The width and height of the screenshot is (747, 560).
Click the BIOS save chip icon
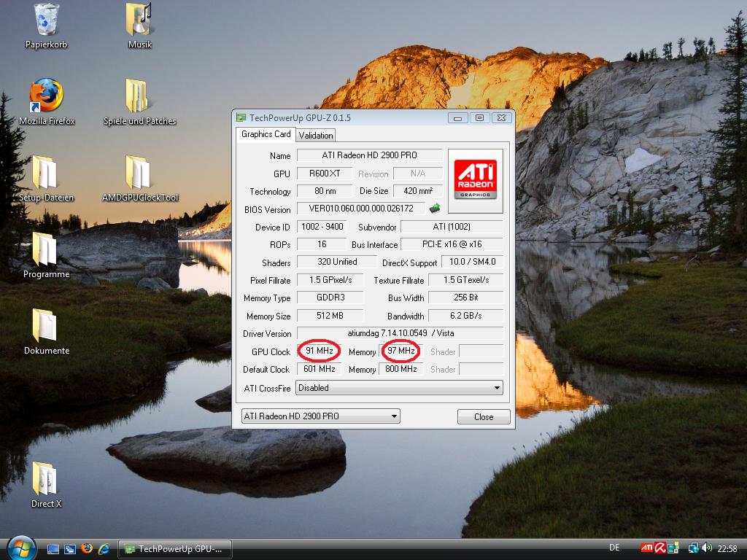tap(435, 208)
